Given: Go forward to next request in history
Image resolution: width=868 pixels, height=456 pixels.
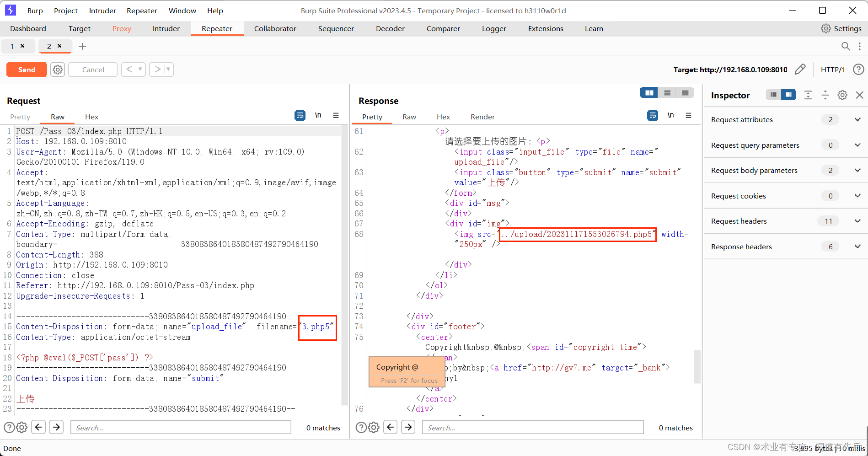Looking at the screenshot, I should pos(157,70).
